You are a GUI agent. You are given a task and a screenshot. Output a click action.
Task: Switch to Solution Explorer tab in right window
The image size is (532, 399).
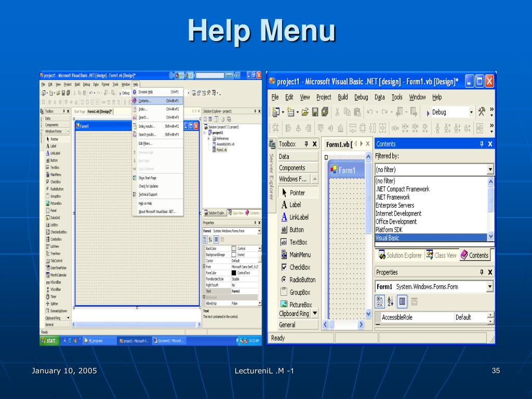(x=401, y=255)
